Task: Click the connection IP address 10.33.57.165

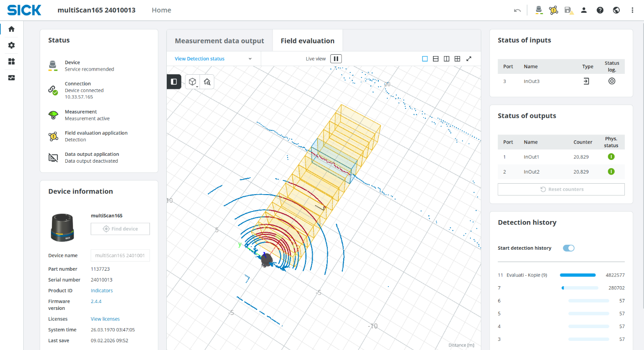Action: (79, 97)
